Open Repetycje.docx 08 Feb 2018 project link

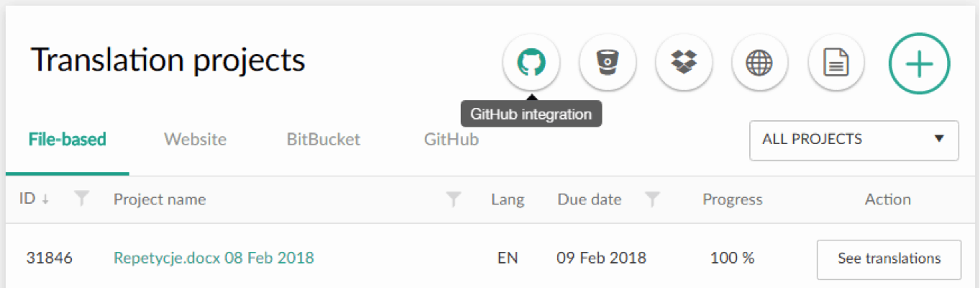(x=214, y=258)
